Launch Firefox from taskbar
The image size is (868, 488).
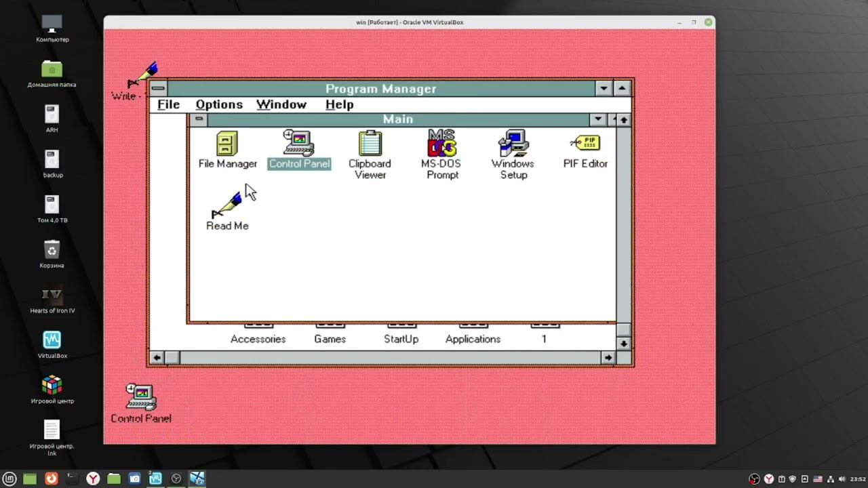pyautogui.click(x=52, y=479)
